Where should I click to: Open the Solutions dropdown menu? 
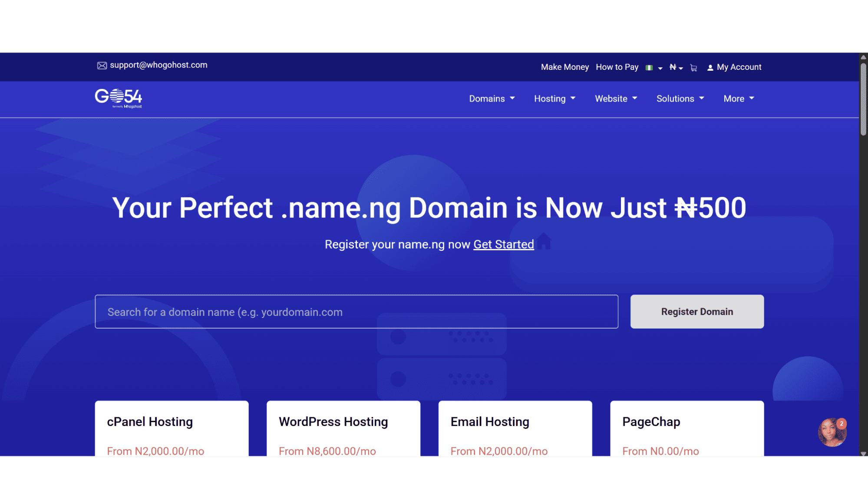(680, 98)
